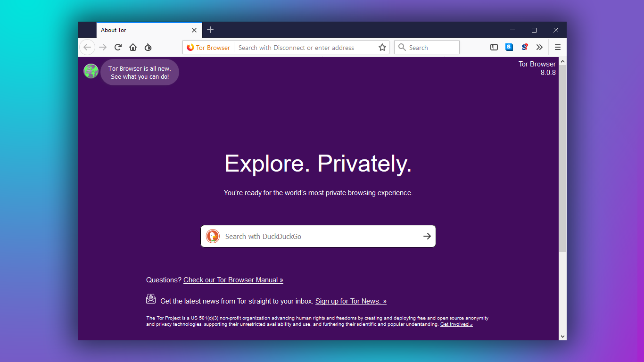Click the DuckDuckGo logo icon
644x362 pixels.
pos(213,236)
